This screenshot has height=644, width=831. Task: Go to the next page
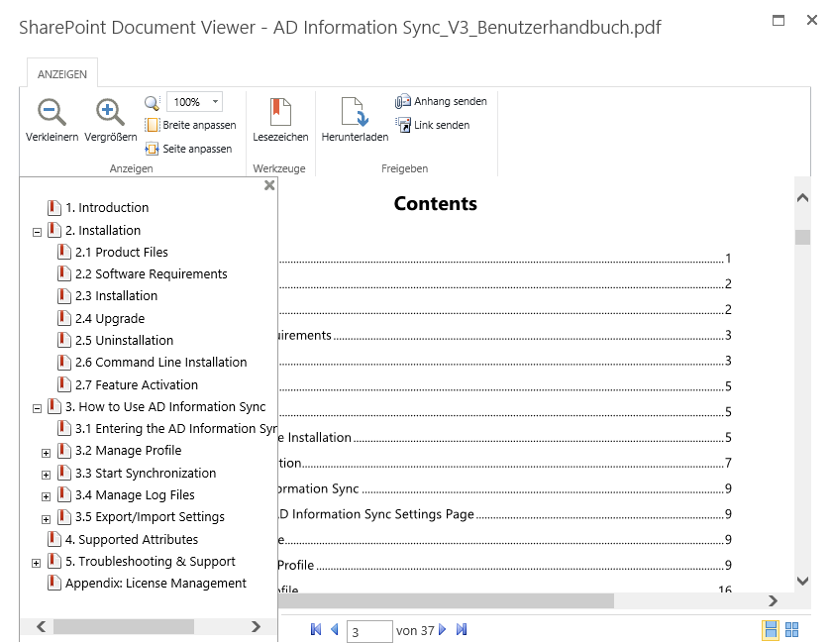pyautogui.click(x=443, y=630)
